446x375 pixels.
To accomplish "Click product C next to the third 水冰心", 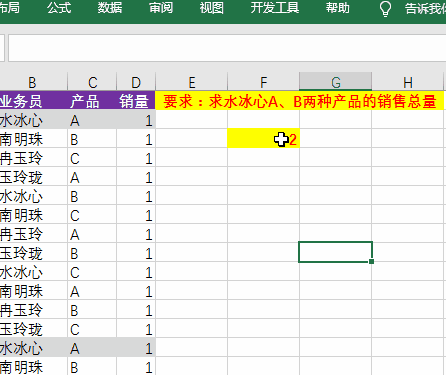I will (92, 272).
